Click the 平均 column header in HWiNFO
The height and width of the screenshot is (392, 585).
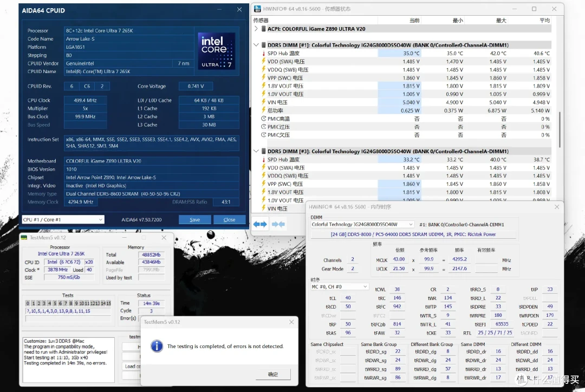click(x=545, y=20)
